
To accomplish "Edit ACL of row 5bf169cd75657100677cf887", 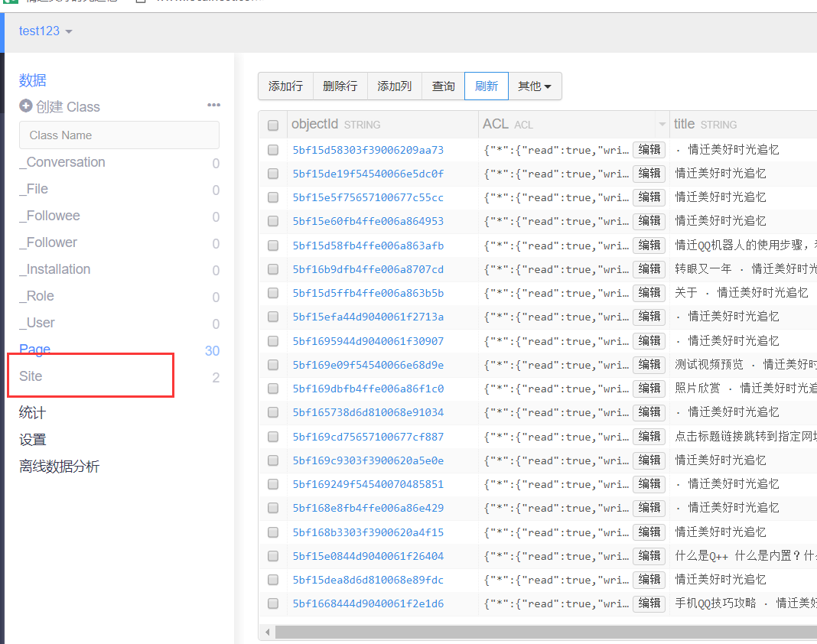I will pos(649,436).
